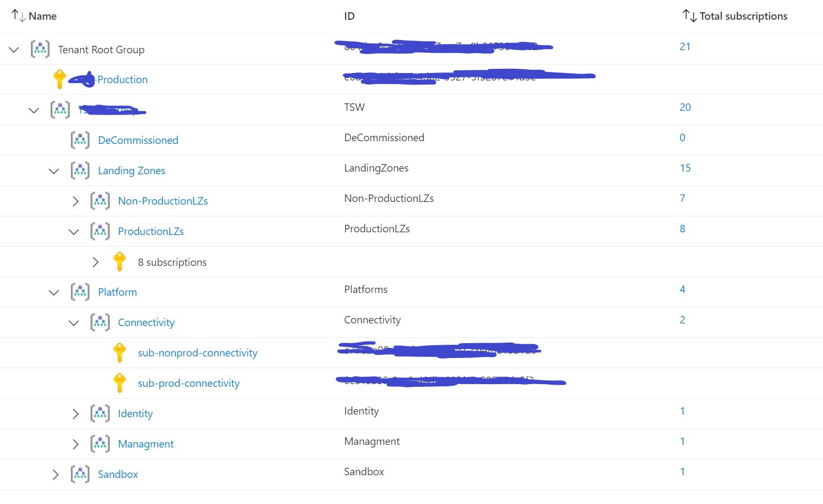The image size is (823, 504).
Task: Select the subscription key icon next to Production
Action: (x=60, y=79)
